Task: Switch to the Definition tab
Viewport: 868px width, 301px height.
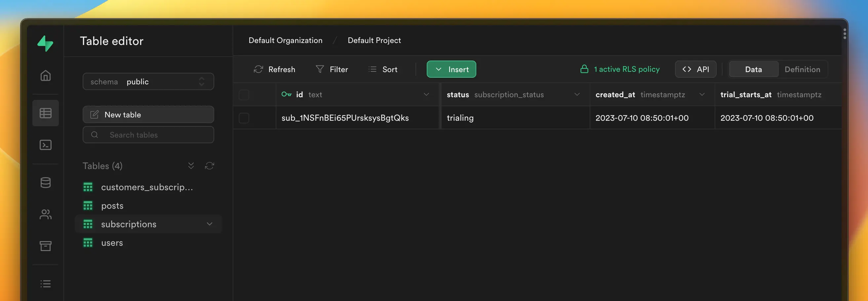Action: 802,69
